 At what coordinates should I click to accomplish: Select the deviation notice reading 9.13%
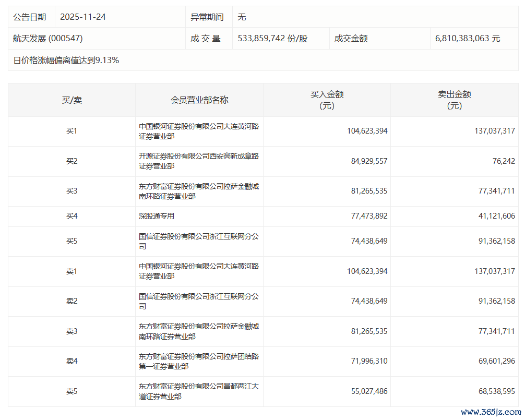point(66,60)
